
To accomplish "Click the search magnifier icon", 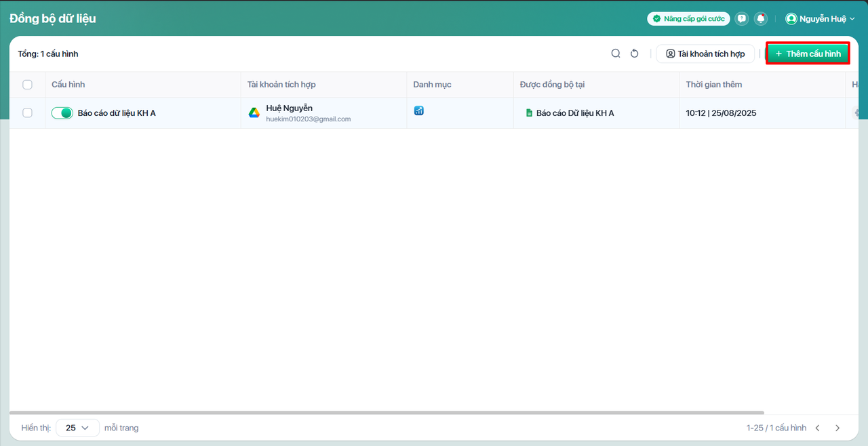I will (x=616, y=54).
